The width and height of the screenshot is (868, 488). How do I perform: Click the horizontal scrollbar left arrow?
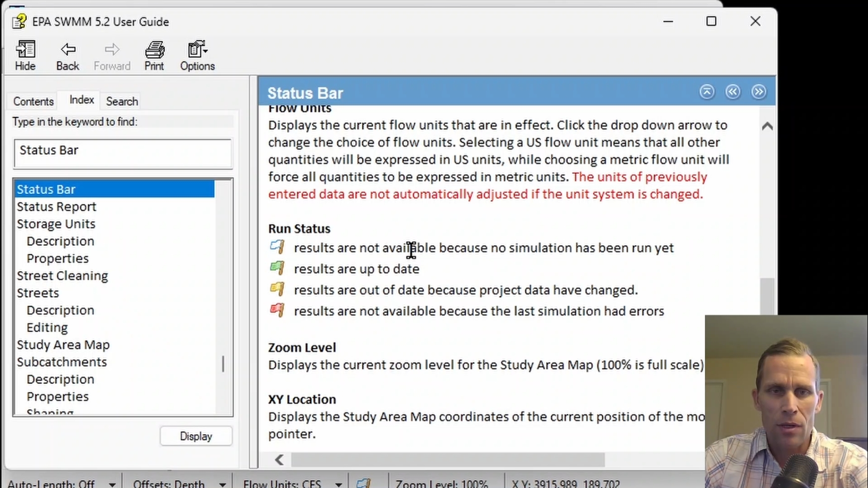pos(280,460)
